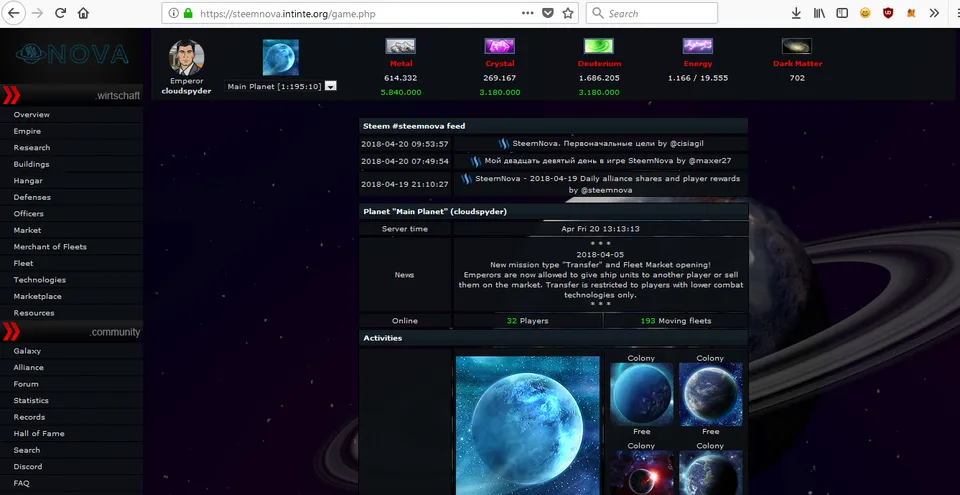Click the Emperor cloudspyder avatar

tap(186, 57)
